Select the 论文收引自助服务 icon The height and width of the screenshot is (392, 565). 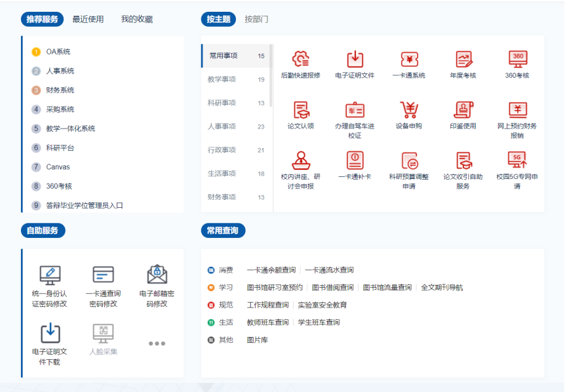pyautogui.click(x=463, y=161)
